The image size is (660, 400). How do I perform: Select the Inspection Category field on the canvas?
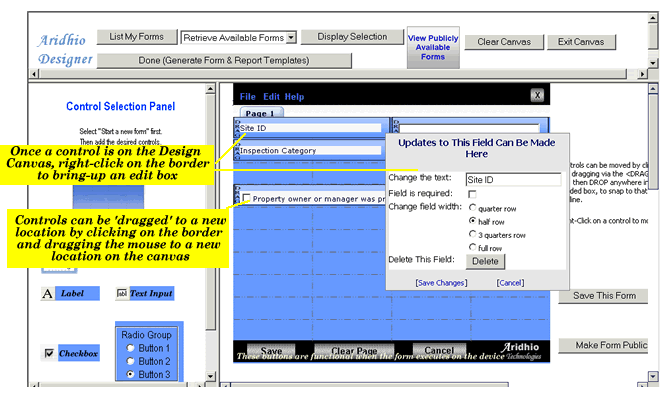(x=310, y=151)
